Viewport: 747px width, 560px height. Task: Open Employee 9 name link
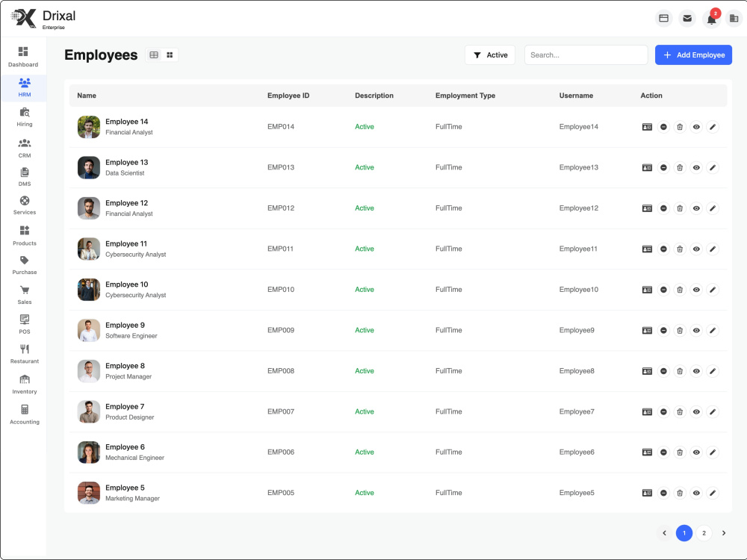[x=125, y=325]
